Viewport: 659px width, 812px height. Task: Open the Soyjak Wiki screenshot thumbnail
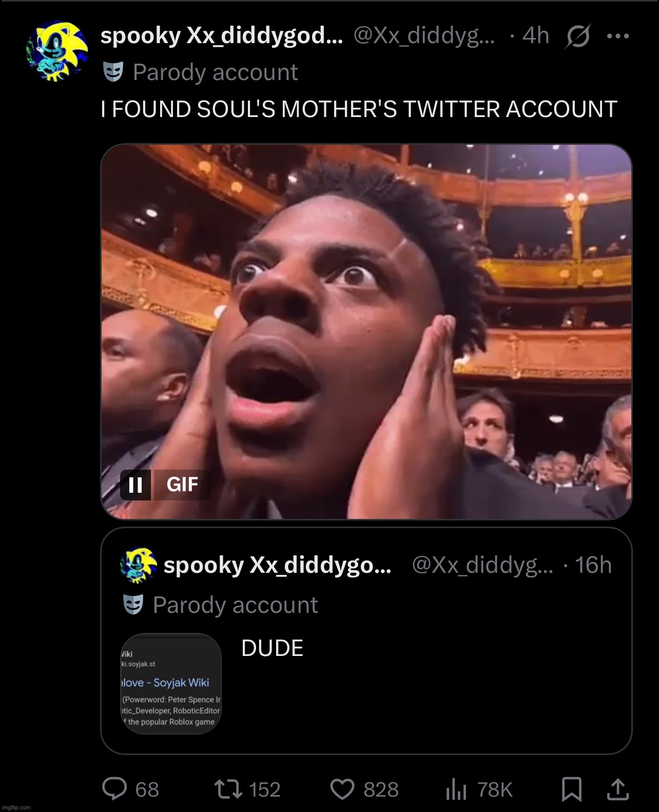pyautogui.click(x=171, y=684)
